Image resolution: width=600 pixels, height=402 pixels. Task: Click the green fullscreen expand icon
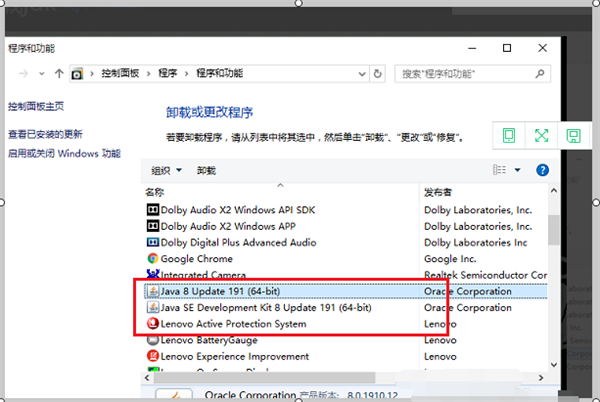pos(541,135)
